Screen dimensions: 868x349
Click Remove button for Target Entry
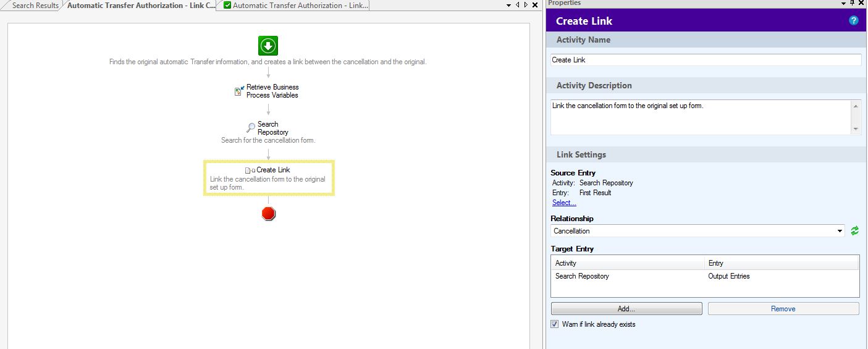pos(783,309)
